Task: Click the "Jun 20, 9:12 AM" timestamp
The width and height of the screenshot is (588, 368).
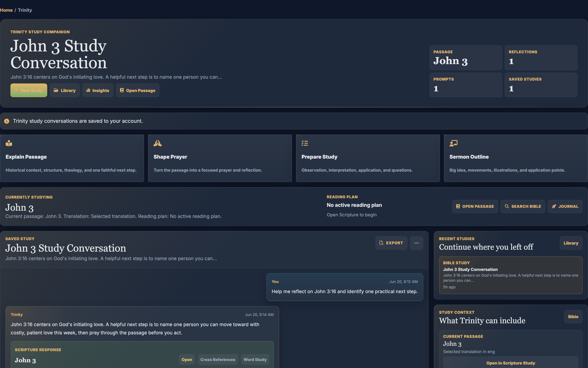Action: coord(403,282)
